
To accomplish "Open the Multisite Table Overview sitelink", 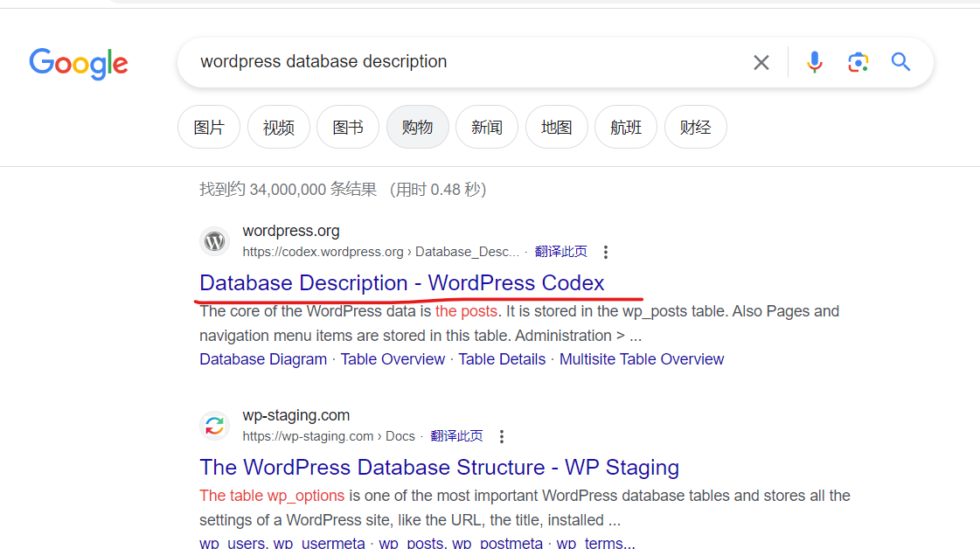I will tap(642, 359).
